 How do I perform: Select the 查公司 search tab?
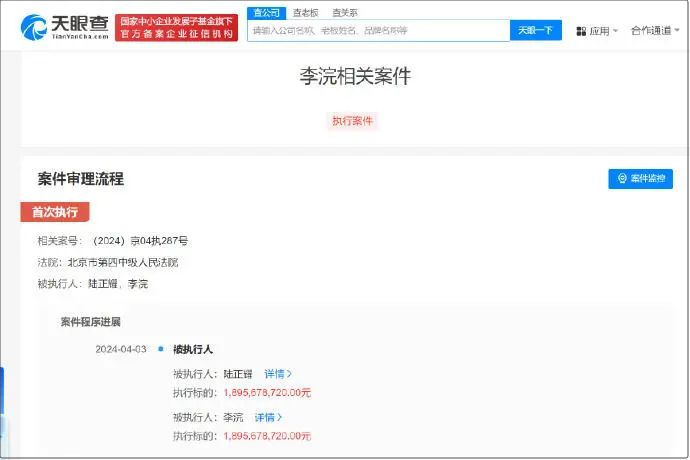[267, 13]
